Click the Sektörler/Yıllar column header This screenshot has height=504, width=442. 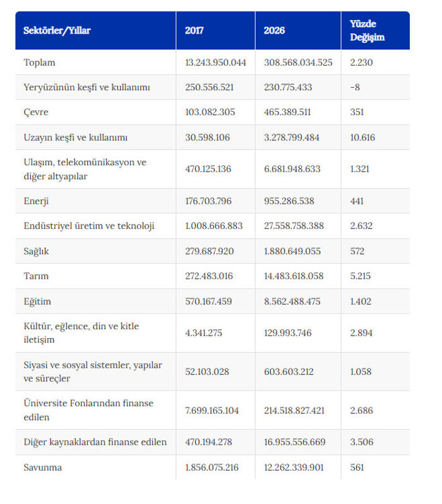point(57,30)
